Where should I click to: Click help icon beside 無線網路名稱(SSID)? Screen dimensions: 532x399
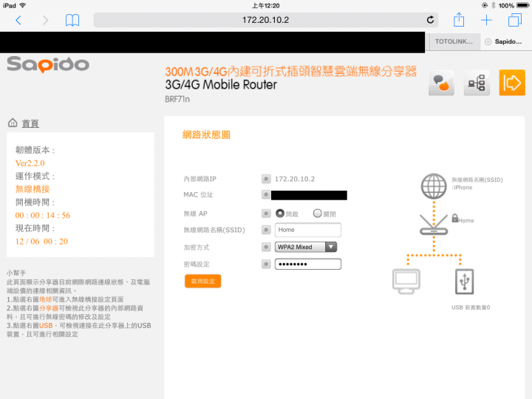tap(266, 230)
